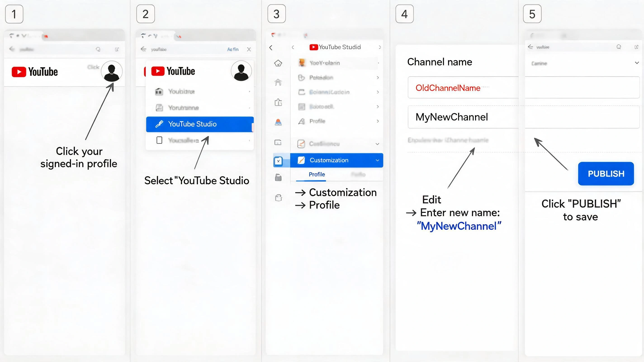
Task: Click the 'PUBLISH' button
Action: (606, 174)
